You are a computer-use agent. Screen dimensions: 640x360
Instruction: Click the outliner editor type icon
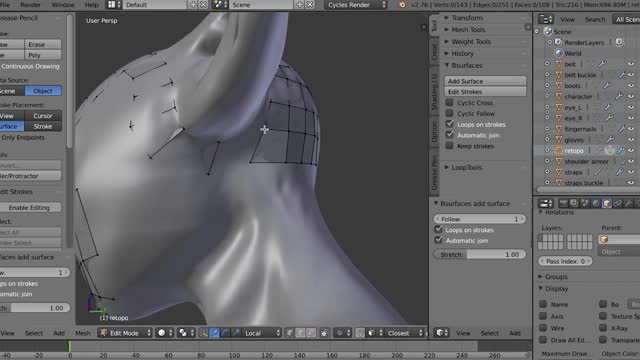click(x=545, y=19)
